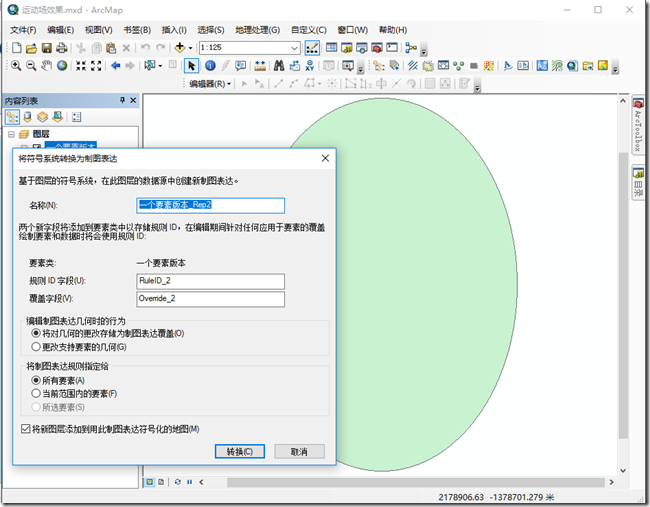Open the Catalog side tab
Screen dimensions: 650x507
638,183
